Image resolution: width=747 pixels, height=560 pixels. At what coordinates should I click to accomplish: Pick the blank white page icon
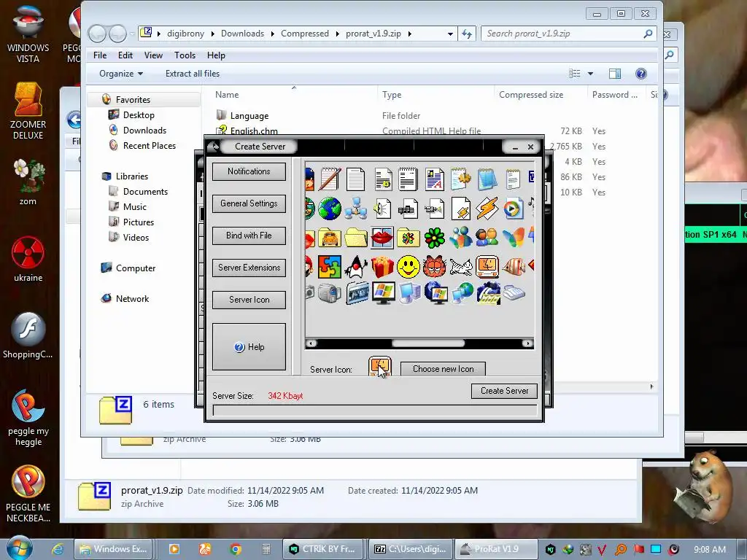[x=356, y=179]
